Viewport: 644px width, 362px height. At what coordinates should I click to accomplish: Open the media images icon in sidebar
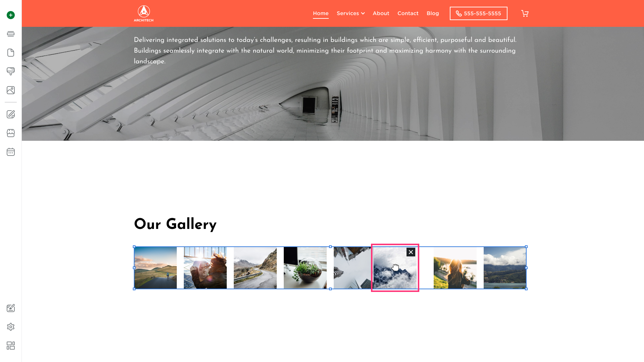[11, 90]
